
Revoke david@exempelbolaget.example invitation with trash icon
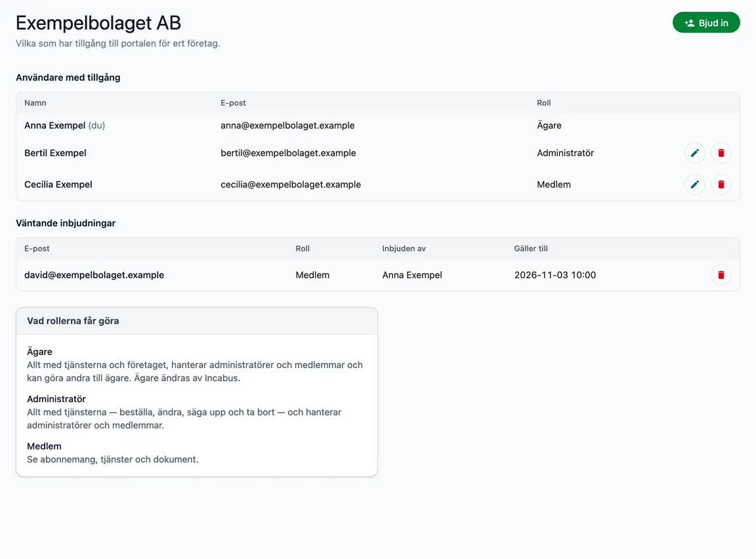(721, 275)
